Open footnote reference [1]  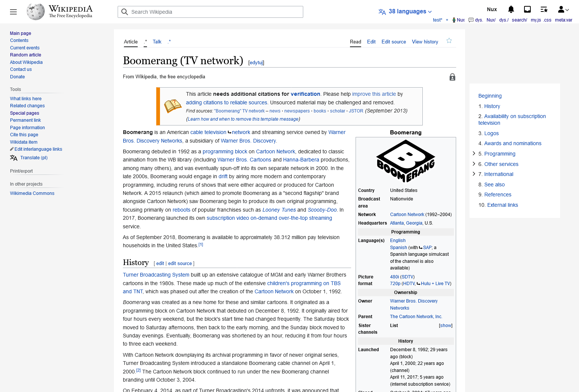click(x=201, y=244)
